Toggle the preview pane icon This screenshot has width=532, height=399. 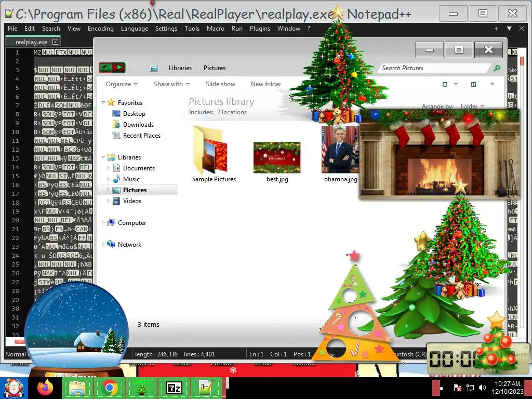click(x=473, y=85)
